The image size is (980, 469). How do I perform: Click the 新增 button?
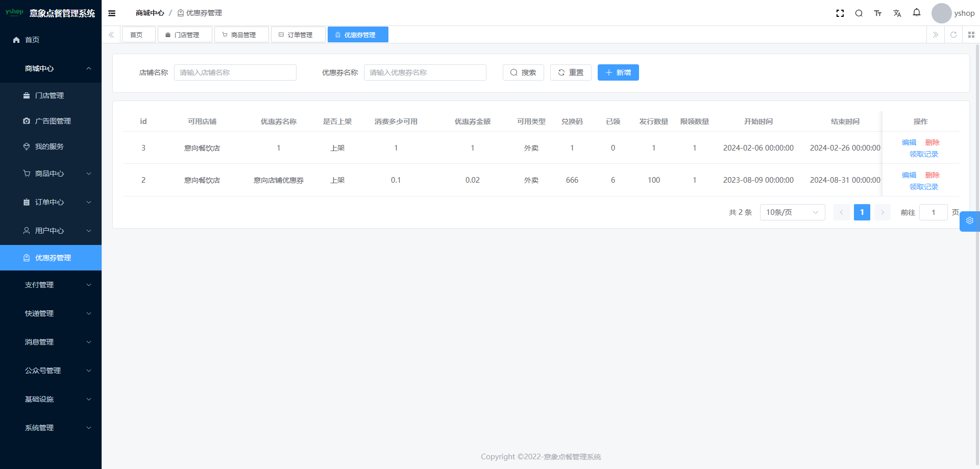(618, 72)
